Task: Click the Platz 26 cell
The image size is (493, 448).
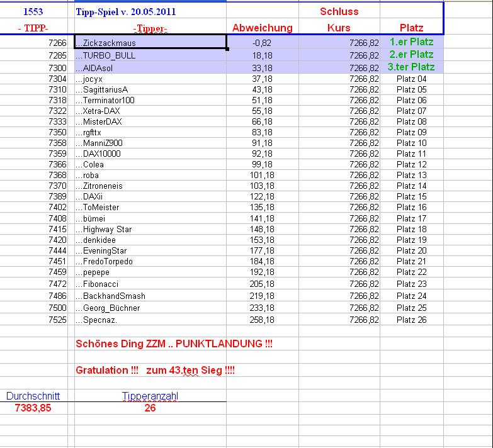Action: (412, 320)
